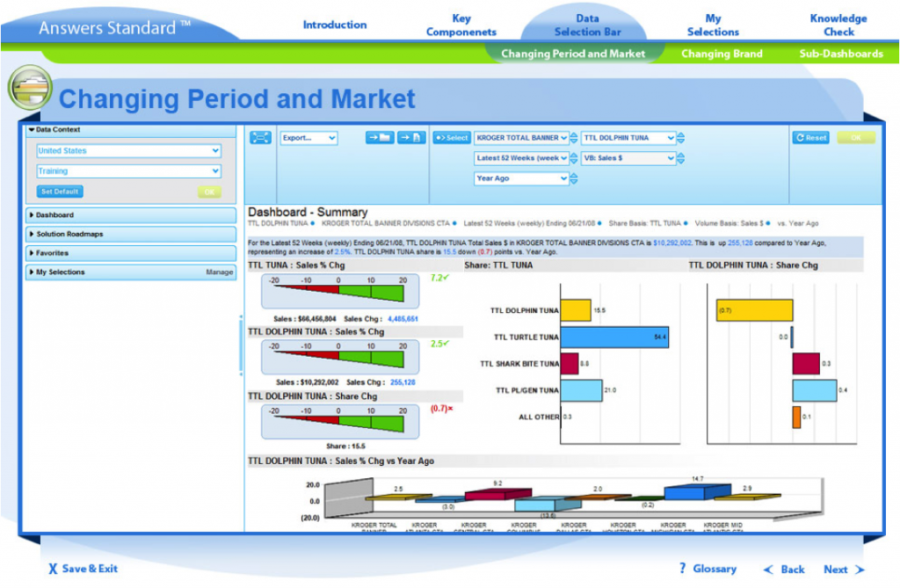Click the TTL TUNA Sales % Chg gauge
The image size is (900, 588).
[x=340, y=291]
